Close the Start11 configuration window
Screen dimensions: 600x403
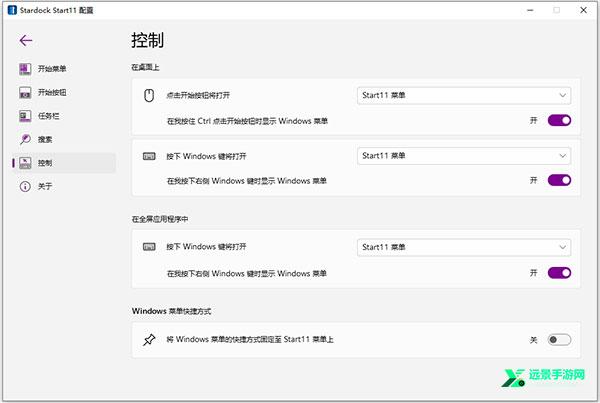pyautogui.click(x=583, y=10)
